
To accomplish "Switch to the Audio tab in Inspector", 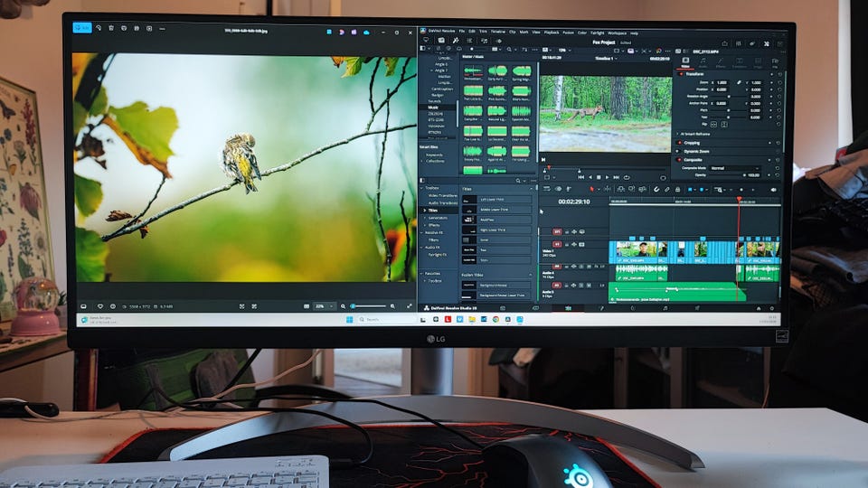I will coord(703,62).
